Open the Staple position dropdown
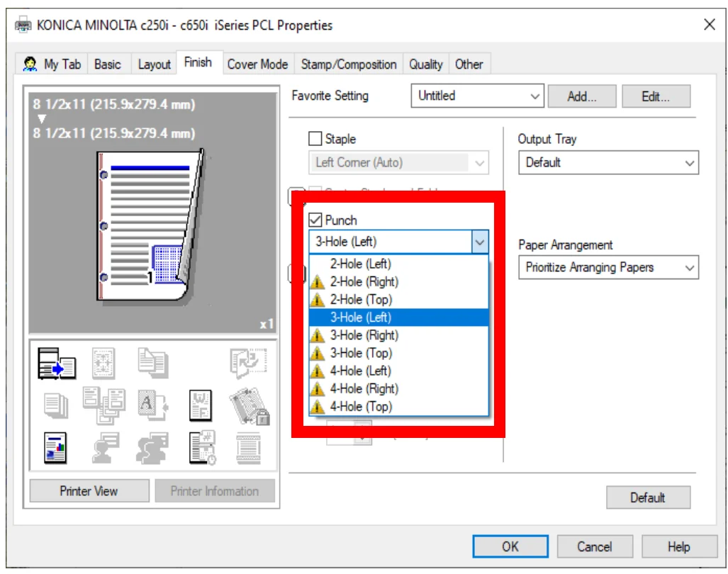This screenshot has height=574, width=728. (398, 162)
